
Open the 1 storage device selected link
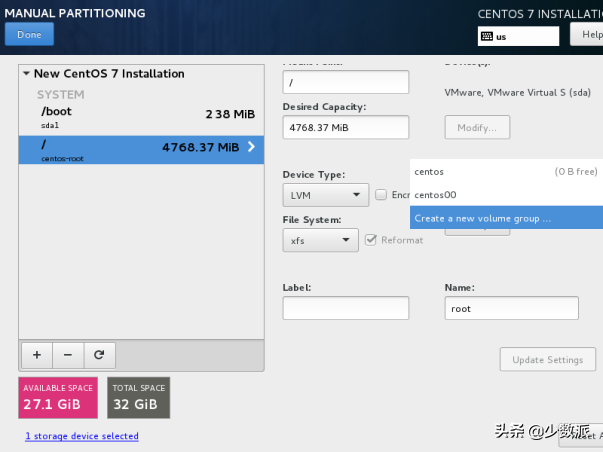(x=82, y=436)
